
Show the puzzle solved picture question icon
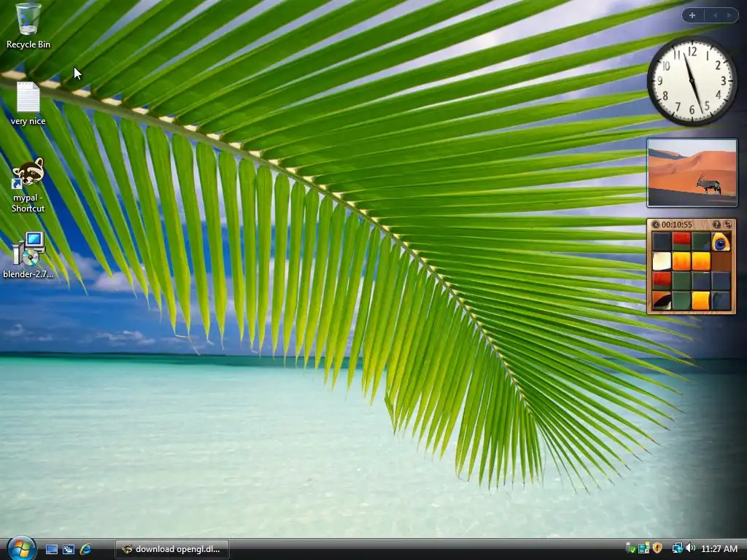[x=716, y=225]
